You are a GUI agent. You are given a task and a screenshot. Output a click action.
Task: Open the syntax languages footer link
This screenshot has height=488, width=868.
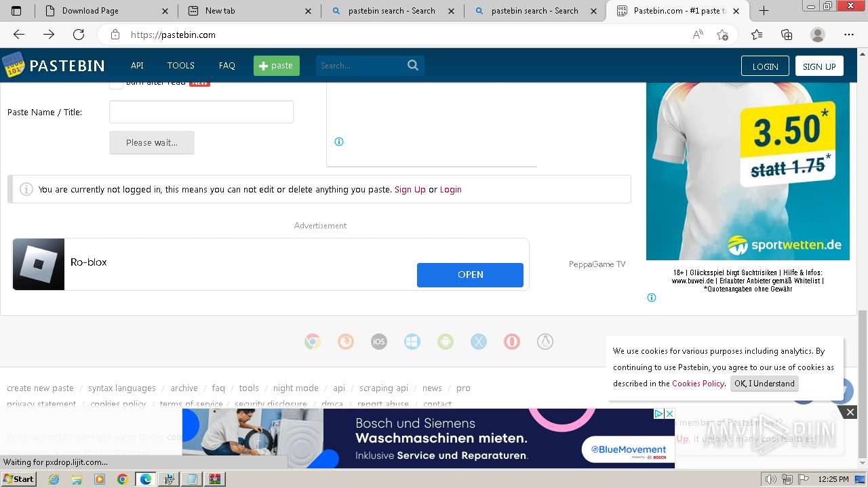122,388
